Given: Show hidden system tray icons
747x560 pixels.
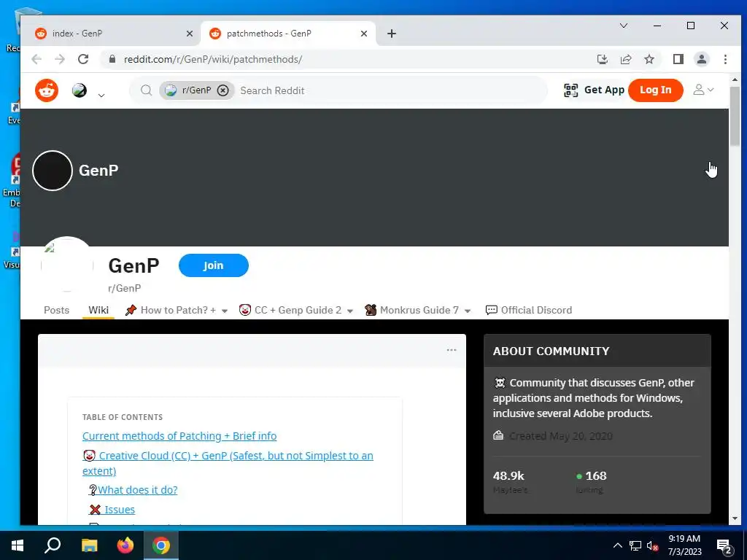Looking at the screenshot, I should (617, 545).
